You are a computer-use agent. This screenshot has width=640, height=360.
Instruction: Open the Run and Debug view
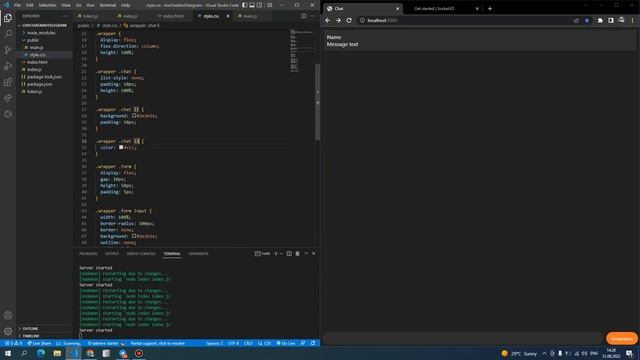click(8, 66)
